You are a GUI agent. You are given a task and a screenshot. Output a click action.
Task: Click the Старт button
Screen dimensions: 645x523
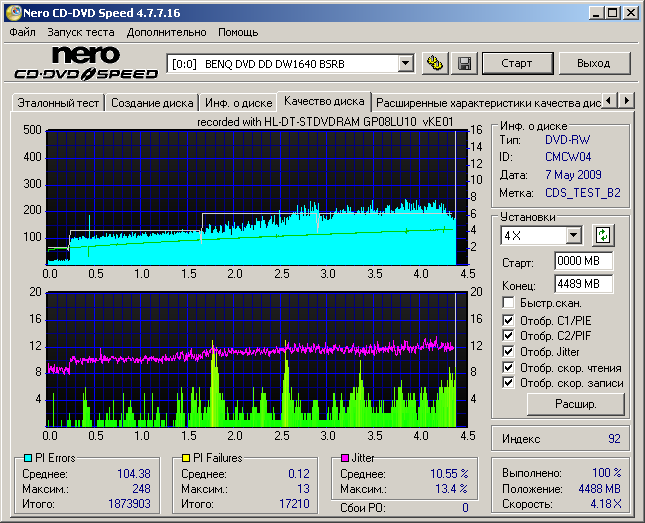click(517, 63)
